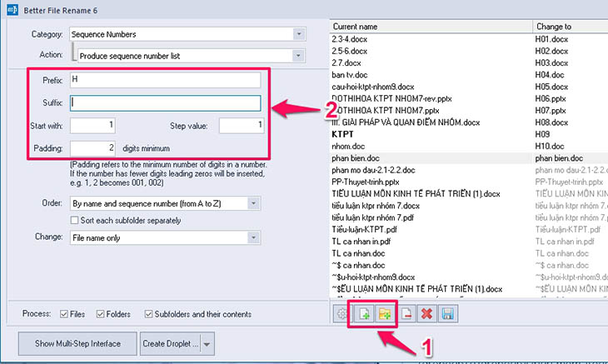Select file Tiểu-luận-KTPT.pdf in Current name
Viewport: 608px width, 364px height.
(364, 230)
